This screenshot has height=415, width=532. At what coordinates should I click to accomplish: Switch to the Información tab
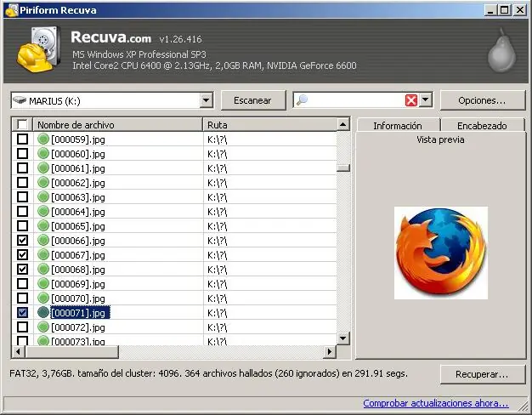click(398, 126)
